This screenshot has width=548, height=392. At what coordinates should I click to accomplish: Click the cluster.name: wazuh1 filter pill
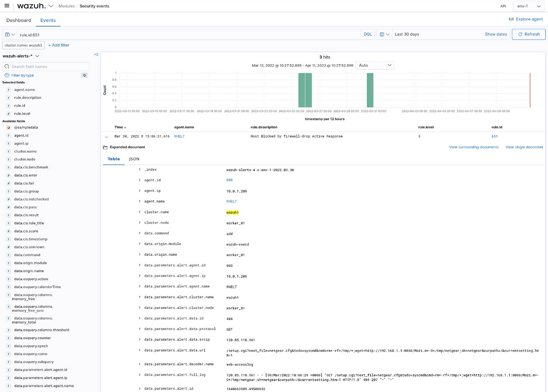tap(23, 45)
